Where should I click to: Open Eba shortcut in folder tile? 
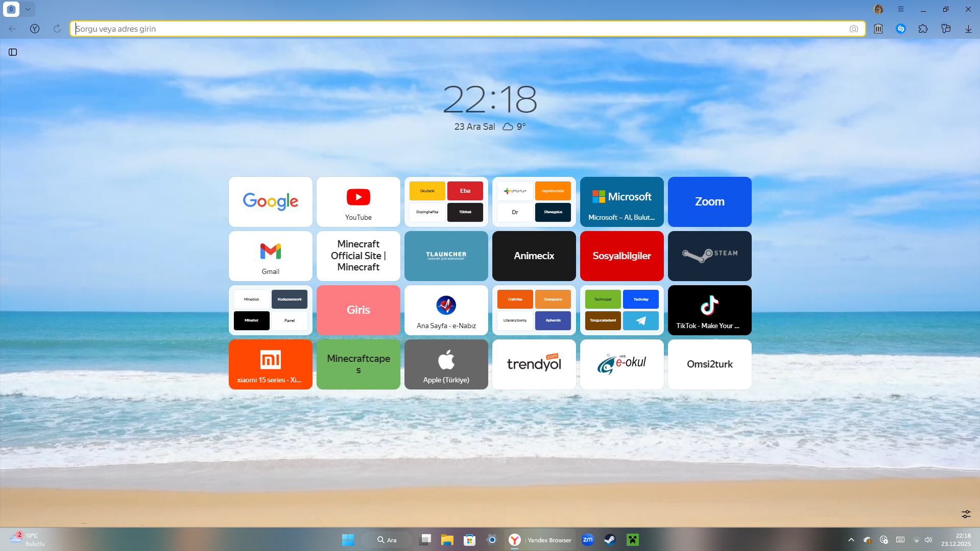(x=465, y=191)
